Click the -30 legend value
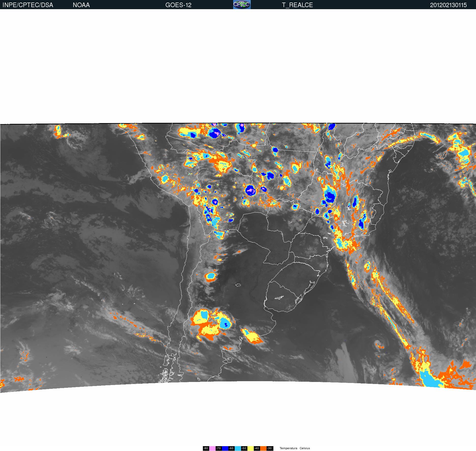The height and width of the screenshot is (451, 476). coord(270,448)
